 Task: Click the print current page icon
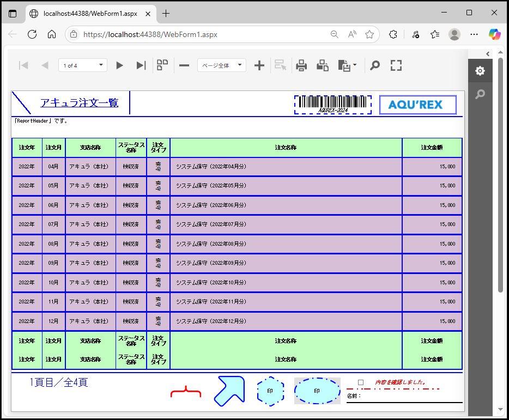pyautogui.click(x=323, y=65)
